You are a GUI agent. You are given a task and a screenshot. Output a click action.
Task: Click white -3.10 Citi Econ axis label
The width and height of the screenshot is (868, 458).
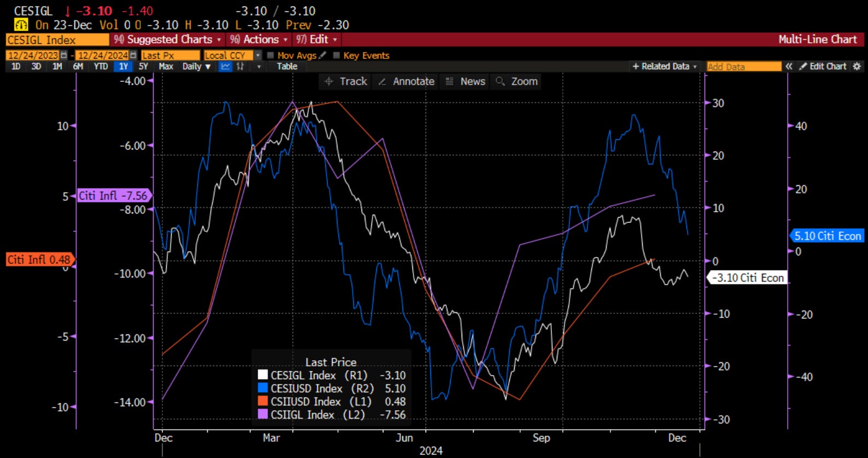coord(748,278)
